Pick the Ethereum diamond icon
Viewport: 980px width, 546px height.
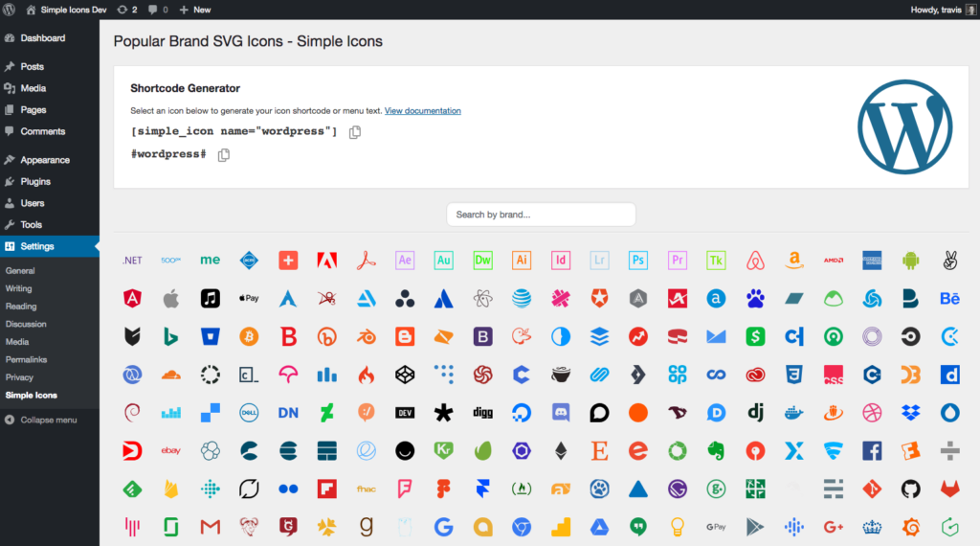561,451
